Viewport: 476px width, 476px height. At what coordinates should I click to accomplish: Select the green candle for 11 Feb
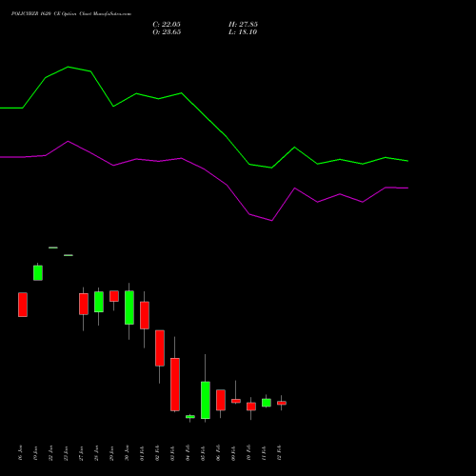(x=267, y=403)
